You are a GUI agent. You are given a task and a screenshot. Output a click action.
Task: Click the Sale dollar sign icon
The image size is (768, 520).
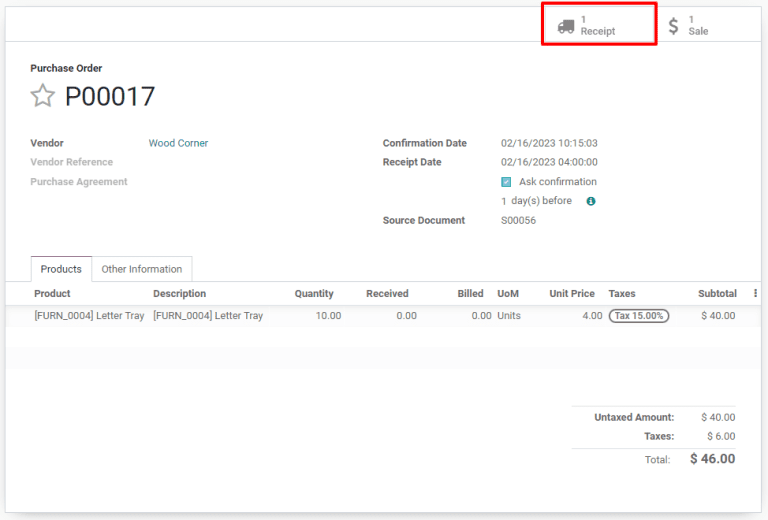click(x=674, y=26)
